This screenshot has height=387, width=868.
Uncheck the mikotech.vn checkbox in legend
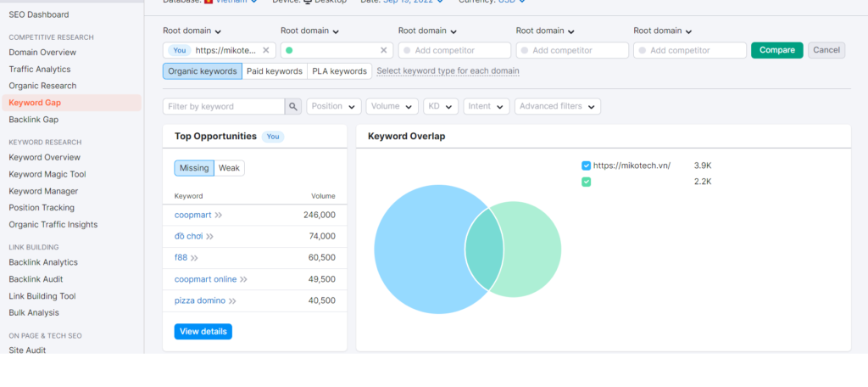tap(587, 165)
